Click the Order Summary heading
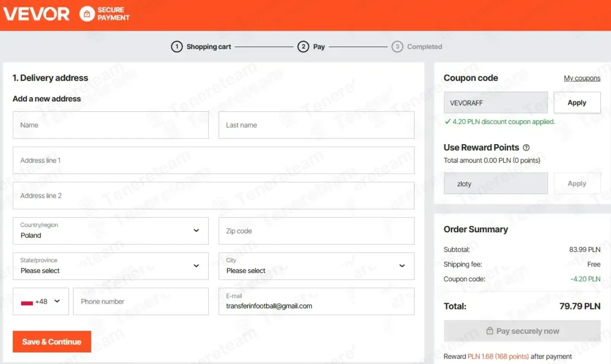This screenshot has width=611, height=364. (476, 229)
